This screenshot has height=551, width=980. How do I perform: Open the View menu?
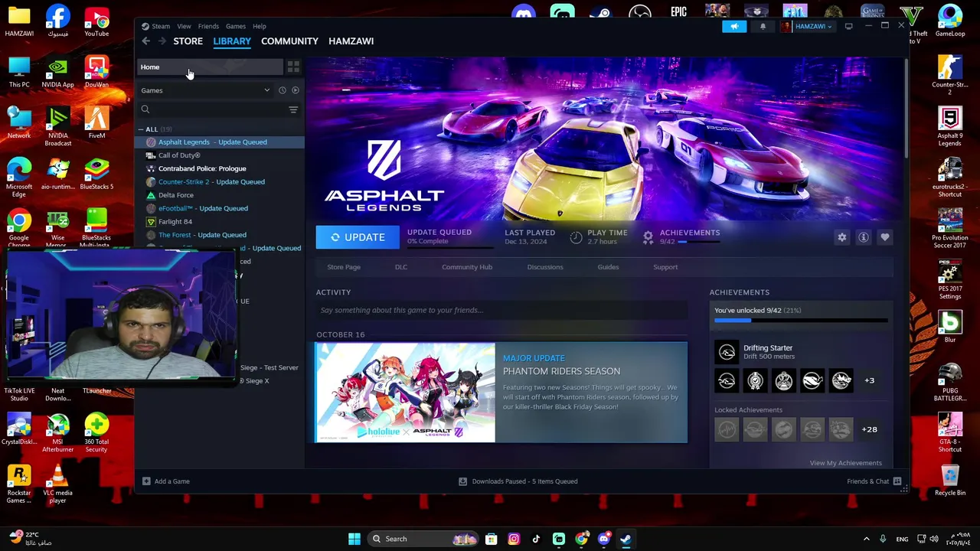pyautogui.click(x=184, y=26)
